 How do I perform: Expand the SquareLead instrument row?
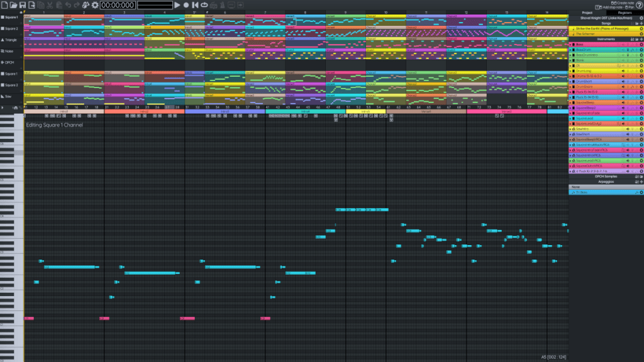[x=570, y=118]
